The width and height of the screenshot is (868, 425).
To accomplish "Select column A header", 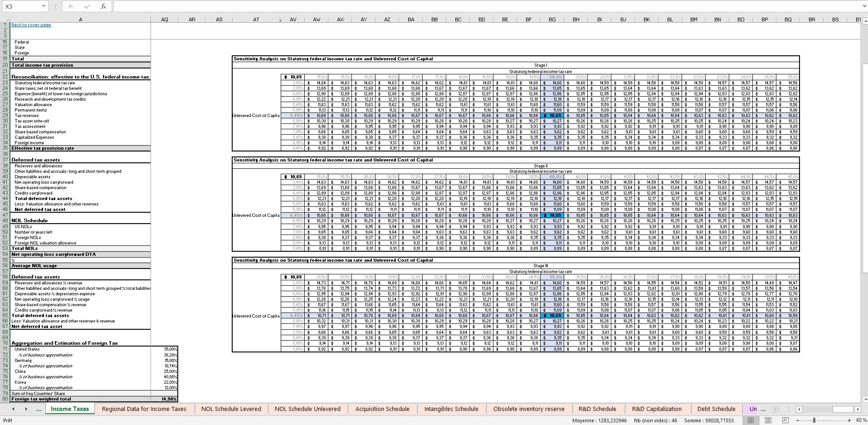I will coord(80,20).
